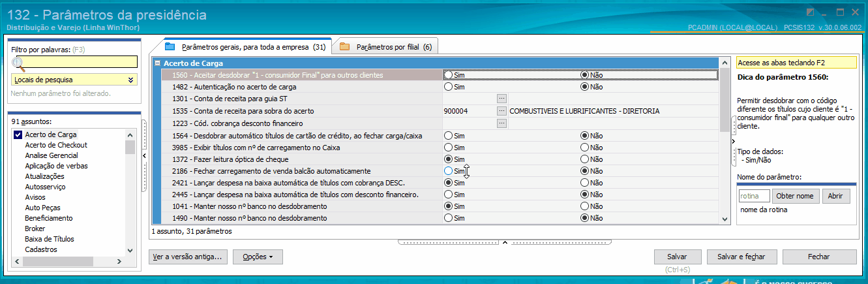This screenshot has height=284, width=868.
Task: Open the Opções dropdown button
Action: point(258,257)
